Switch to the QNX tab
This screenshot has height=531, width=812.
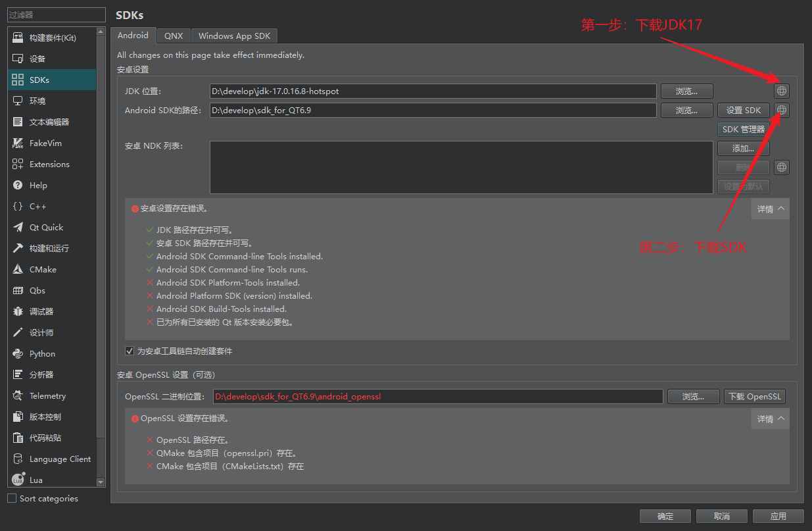click(174, 36)
